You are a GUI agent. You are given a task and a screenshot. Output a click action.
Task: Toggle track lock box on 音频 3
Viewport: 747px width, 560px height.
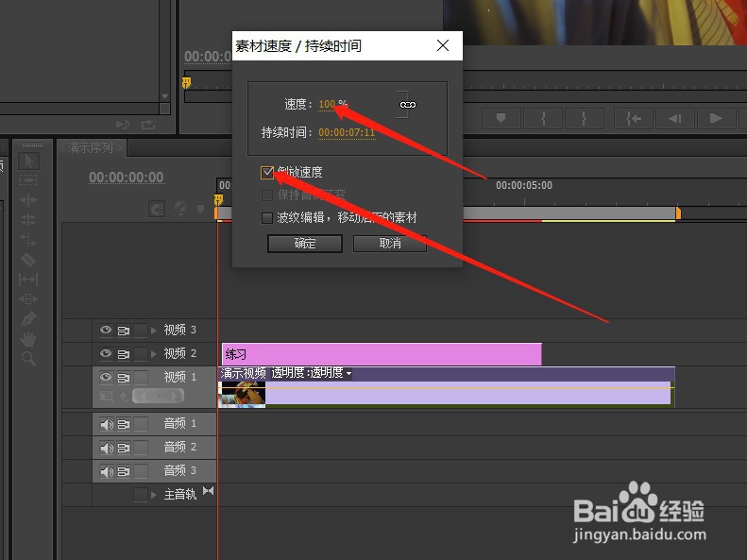[x=141, y=471]
